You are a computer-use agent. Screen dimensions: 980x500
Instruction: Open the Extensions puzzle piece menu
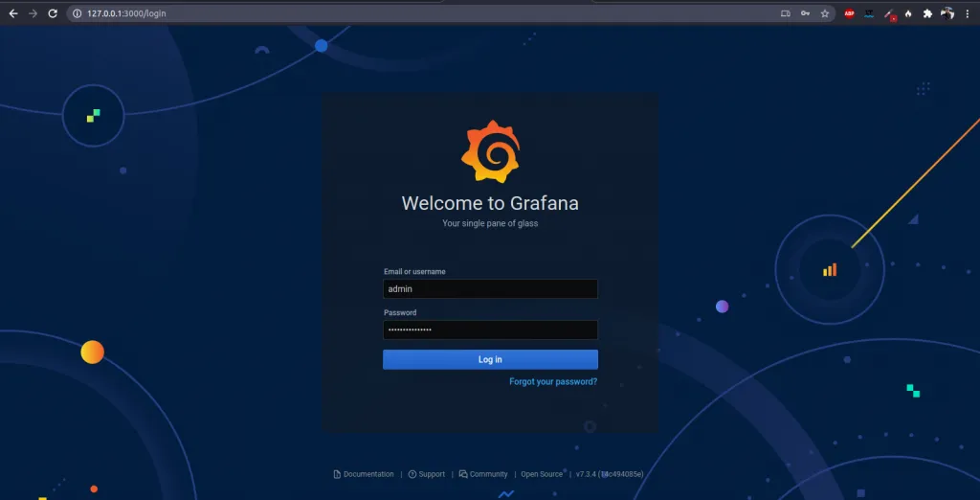[927, 13]
